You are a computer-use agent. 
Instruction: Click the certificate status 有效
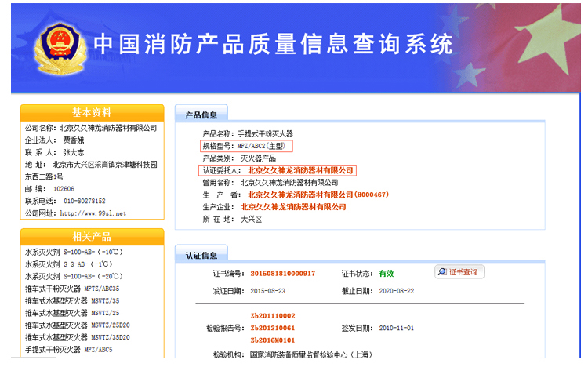pyautogui.click(x=387, y=274)
